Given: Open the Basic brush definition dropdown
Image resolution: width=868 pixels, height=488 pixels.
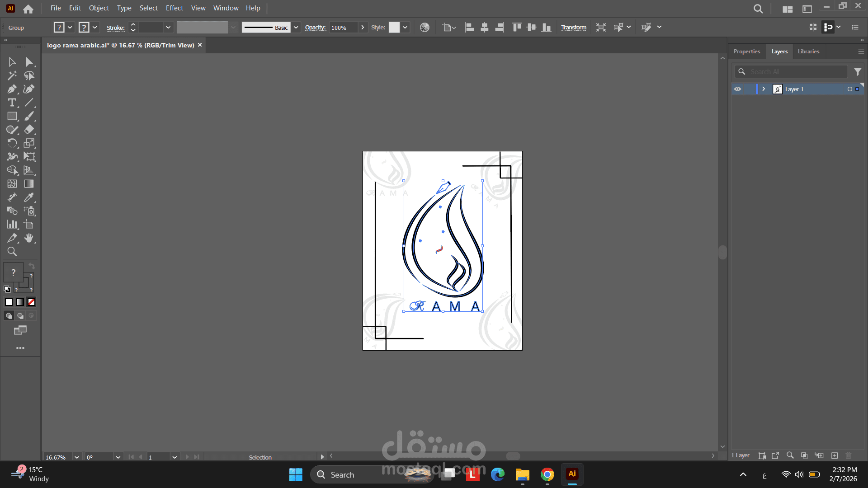Looking at the screenshot, I should (x=296, y=28).
